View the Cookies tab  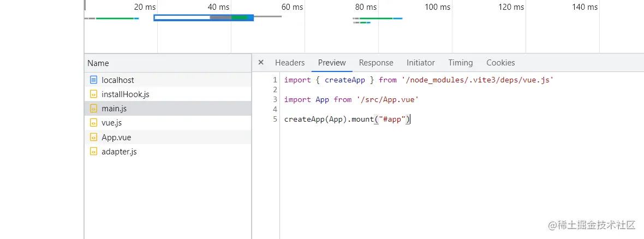pos(500,63)
